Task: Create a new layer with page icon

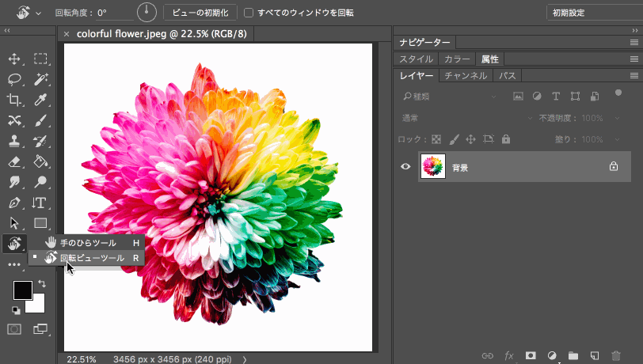Action: (x=595, y=356)
